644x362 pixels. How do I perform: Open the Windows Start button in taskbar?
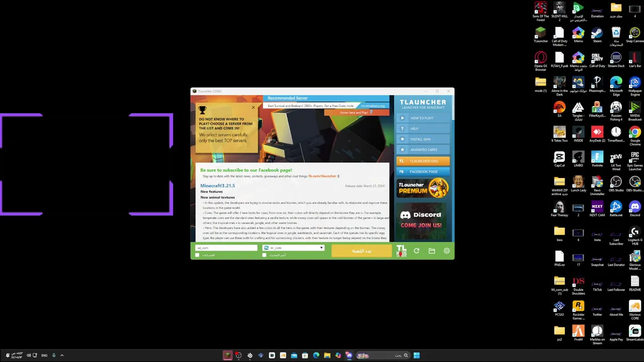417,355
